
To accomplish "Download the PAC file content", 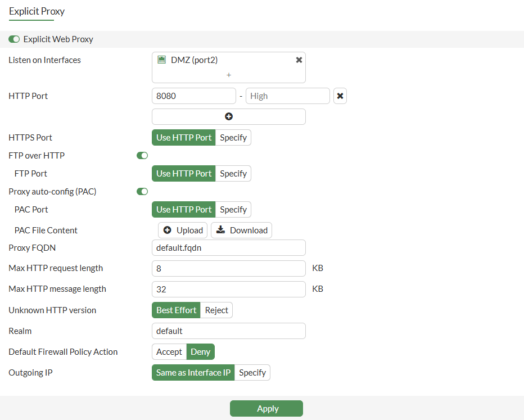I will click(x=242, y=231).
